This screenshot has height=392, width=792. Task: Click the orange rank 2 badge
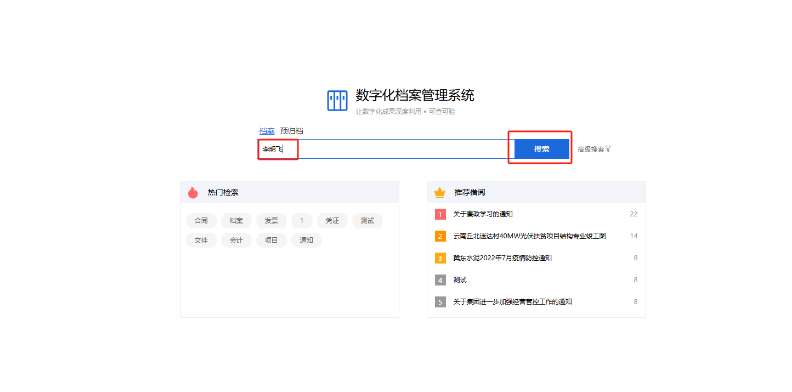(x=440, y=236)
